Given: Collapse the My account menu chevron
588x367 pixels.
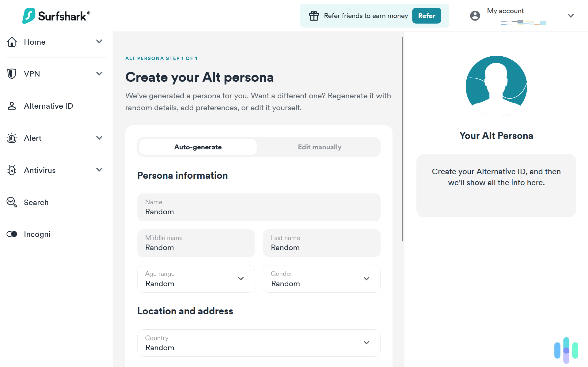Looking at the screenshot, I should [571, 16].
